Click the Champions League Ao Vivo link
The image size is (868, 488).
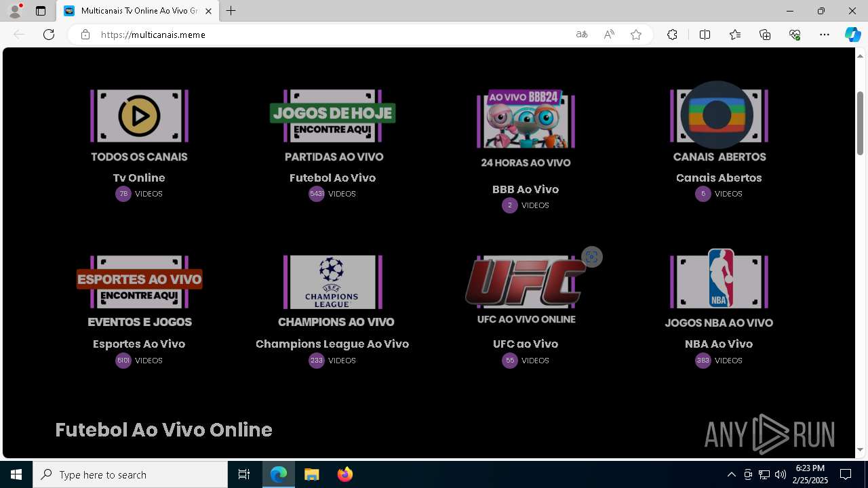(332, 344)
